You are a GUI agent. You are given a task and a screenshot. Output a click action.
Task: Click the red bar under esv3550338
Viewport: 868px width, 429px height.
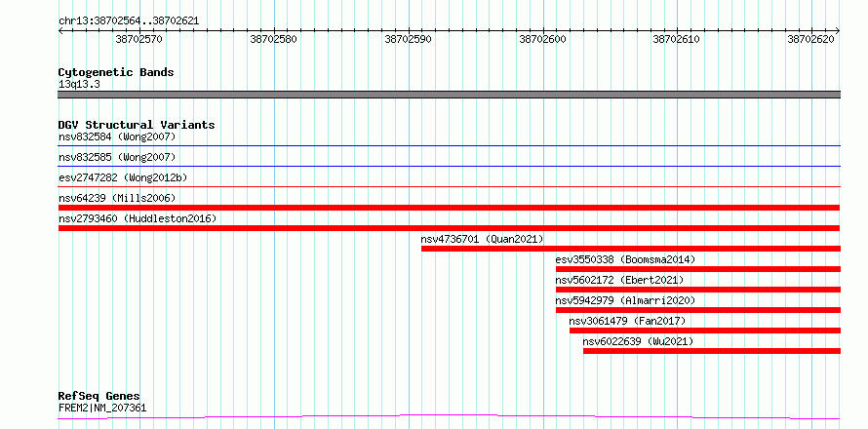pos(698,269)
